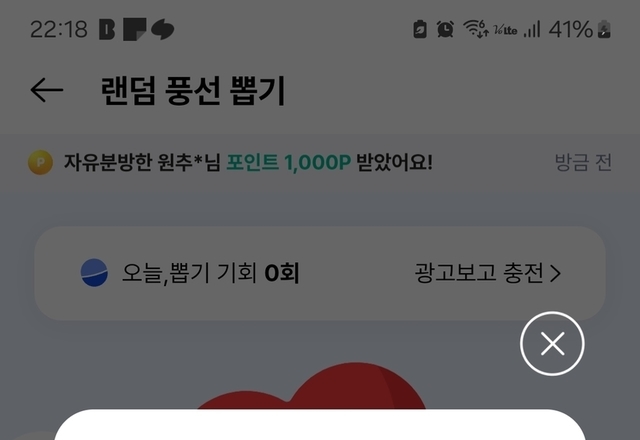Screen dimensions: 640x440
Task: Tap the B notification icon
Action: coord(107,29)
